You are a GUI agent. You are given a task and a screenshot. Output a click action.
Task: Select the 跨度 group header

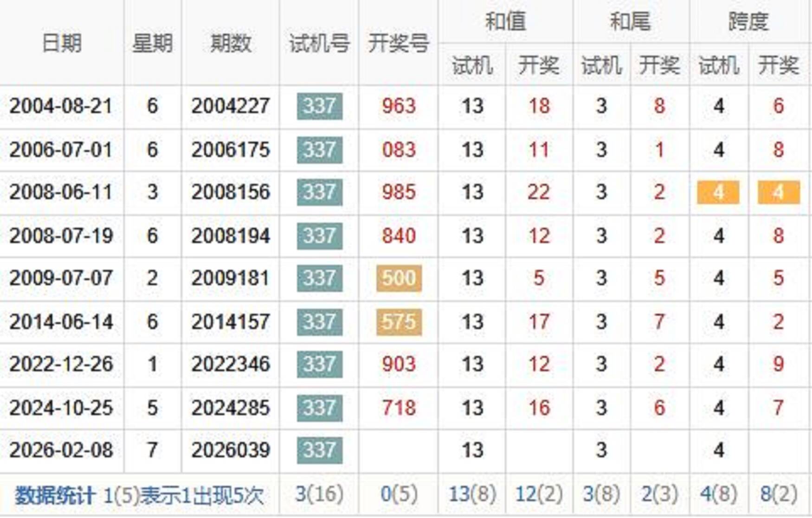point(748,21)
